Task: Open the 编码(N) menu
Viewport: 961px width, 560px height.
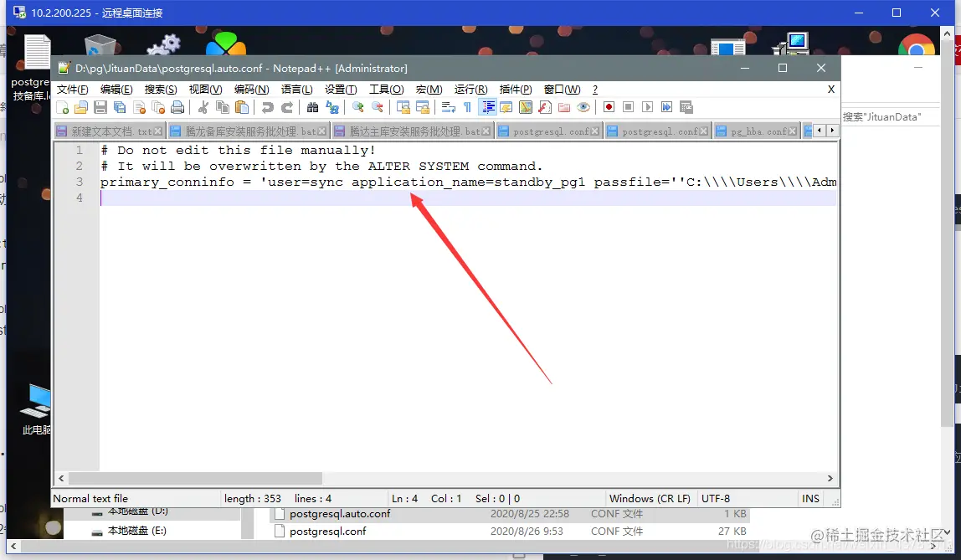Action: coord(251,90)
